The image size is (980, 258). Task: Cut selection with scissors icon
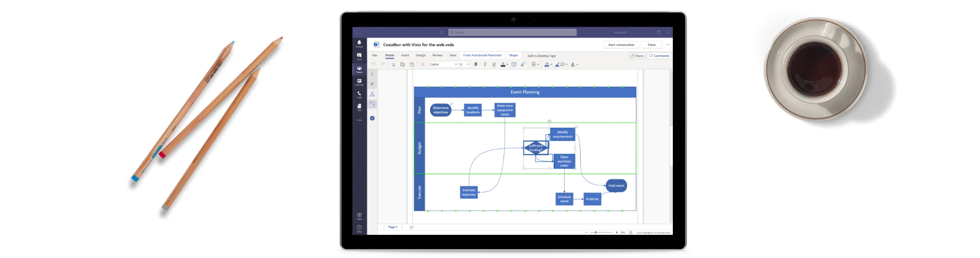pyautogui.click(x=393, y=64)
